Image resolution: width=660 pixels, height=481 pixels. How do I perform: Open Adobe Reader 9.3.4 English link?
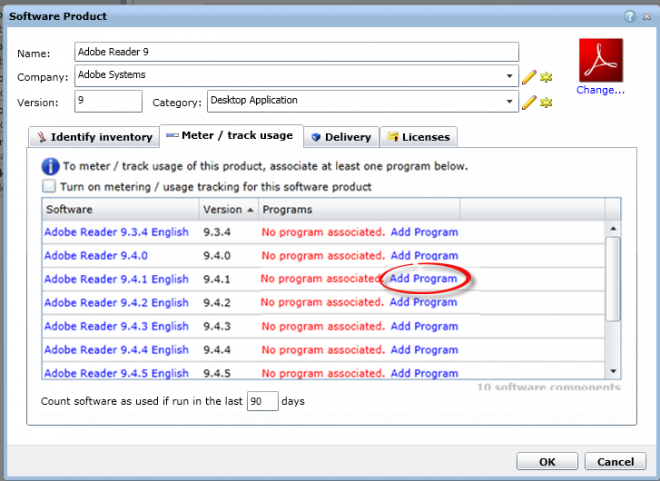(116, 232)
